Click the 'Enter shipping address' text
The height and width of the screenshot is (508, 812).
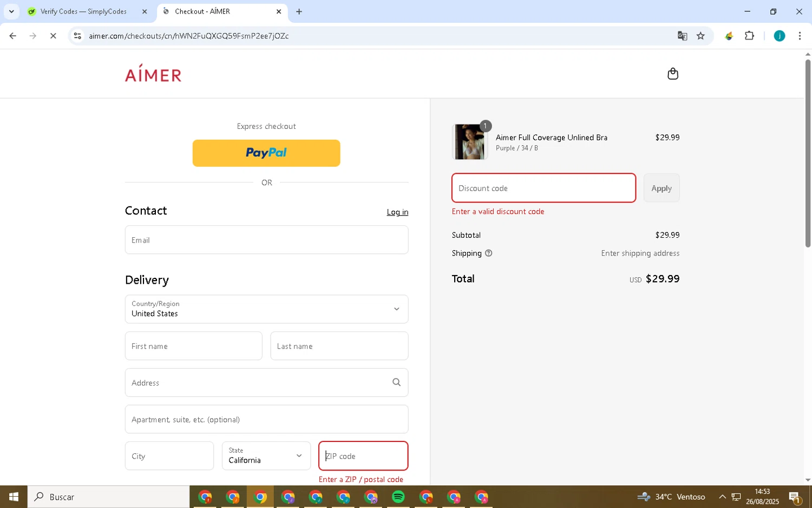(x=640, y=253)
